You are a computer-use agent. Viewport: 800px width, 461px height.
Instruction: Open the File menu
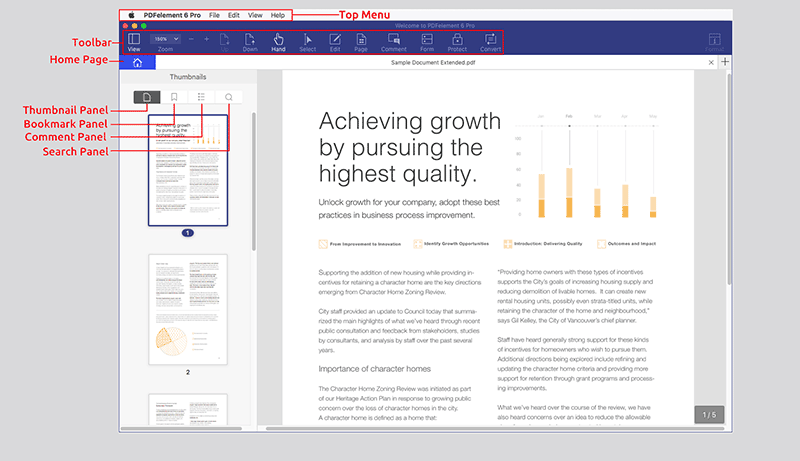214,15
